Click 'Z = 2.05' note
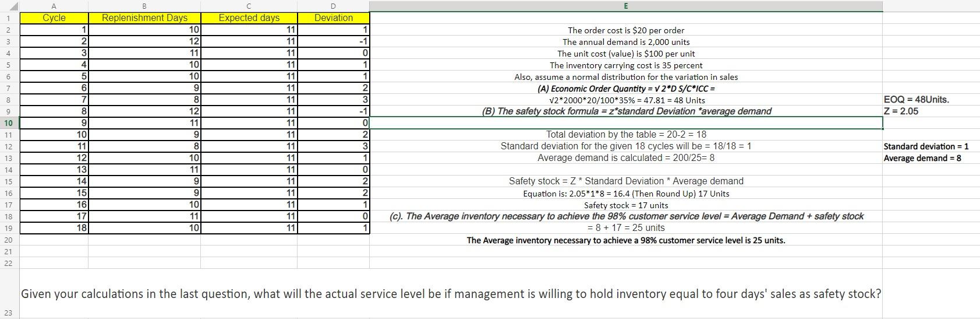 tap(901, 111)
